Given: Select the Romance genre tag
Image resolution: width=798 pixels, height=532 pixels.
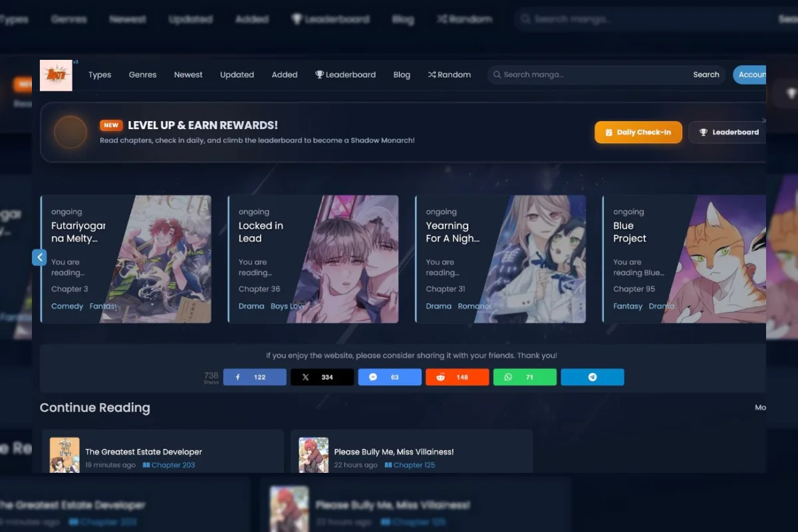Looking at the screenshot, I should coord(474,307).
